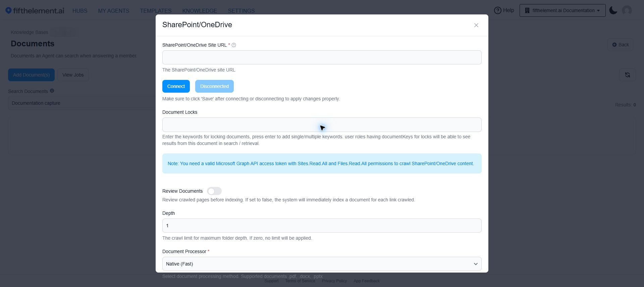
Task: Click the Back button
Action: [620, 45]
